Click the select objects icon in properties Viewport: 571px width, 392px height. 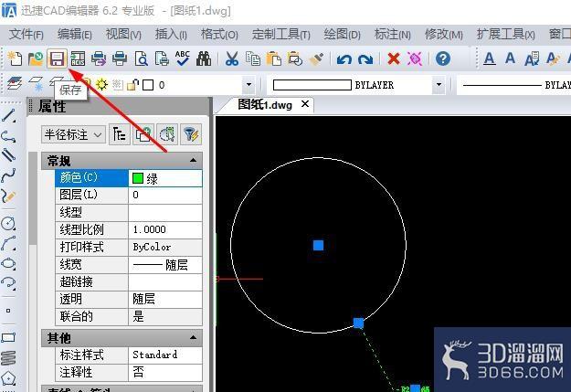click(167, 134)
